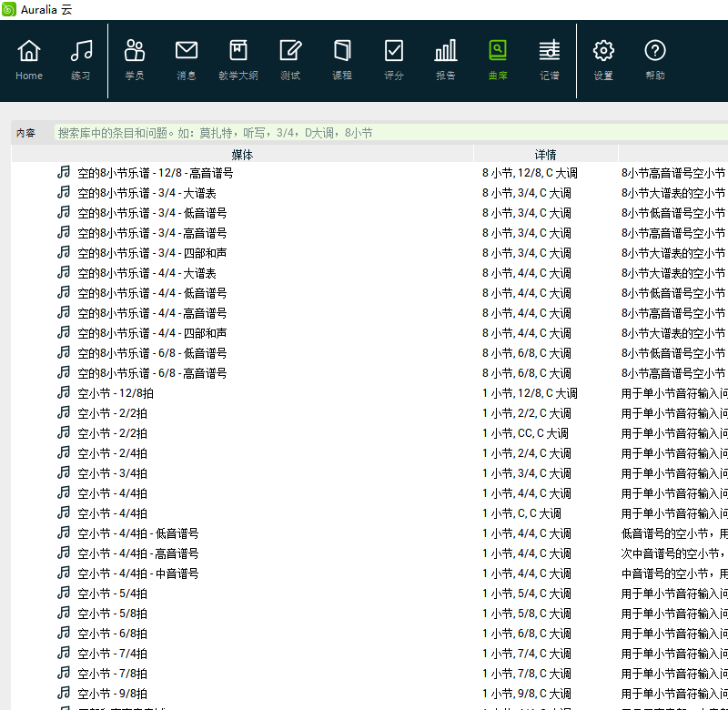728x710 pixels.
Task: Select row 空小节 - 4/4拍 - 低音谱号
Action: (369, 533)
